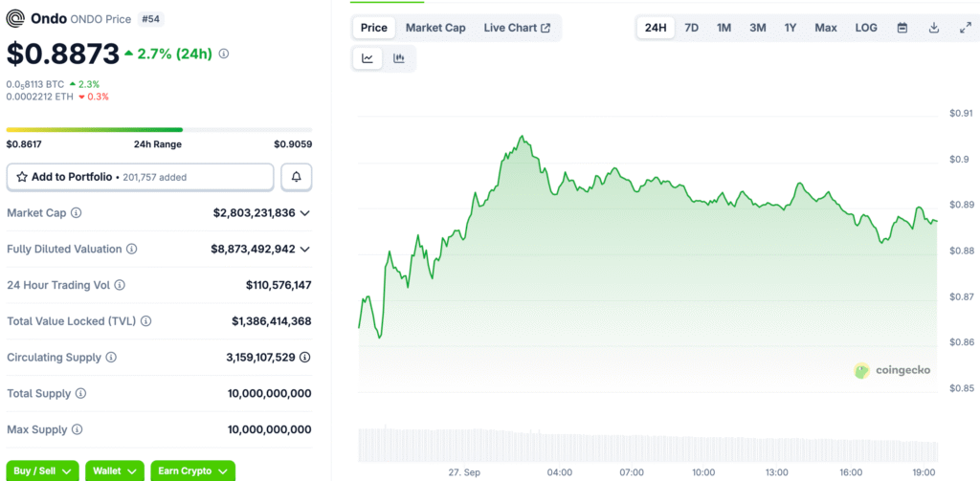
Task: Switch to candlestick chart view icon
Action: tap(399, 58)
